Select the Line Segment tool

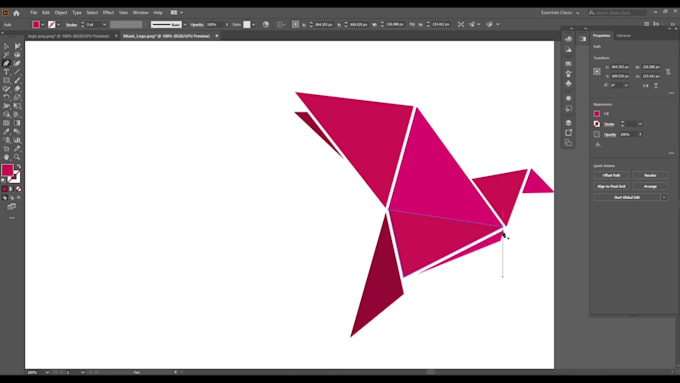(x=17, y=72)
